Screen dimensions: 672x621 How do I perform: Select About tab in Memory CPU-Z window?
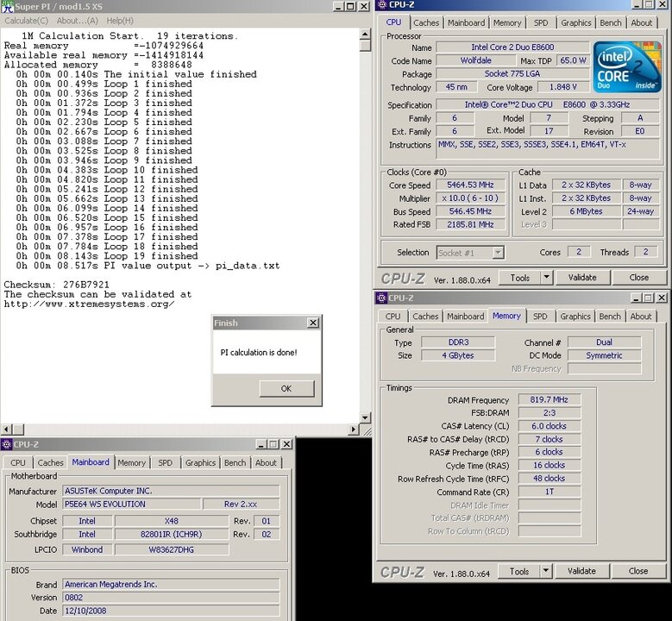[641, 317]
